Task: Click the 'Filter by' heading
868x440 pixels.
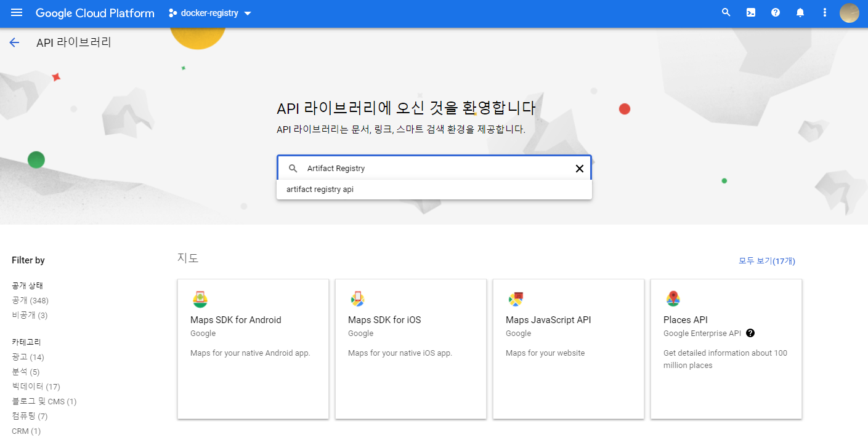Action: click(28, 260)
